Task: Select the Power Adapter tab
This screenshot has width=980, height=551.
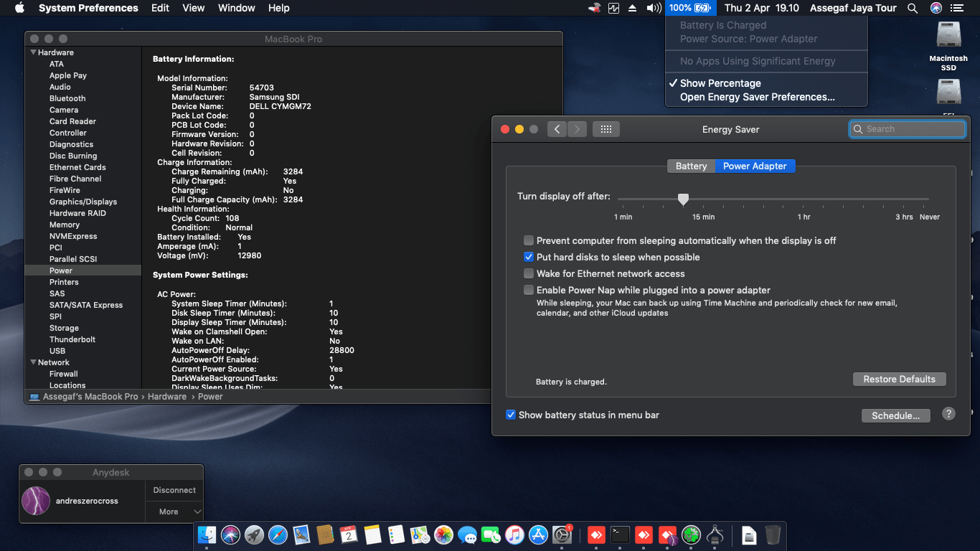Action: point(755,166)
